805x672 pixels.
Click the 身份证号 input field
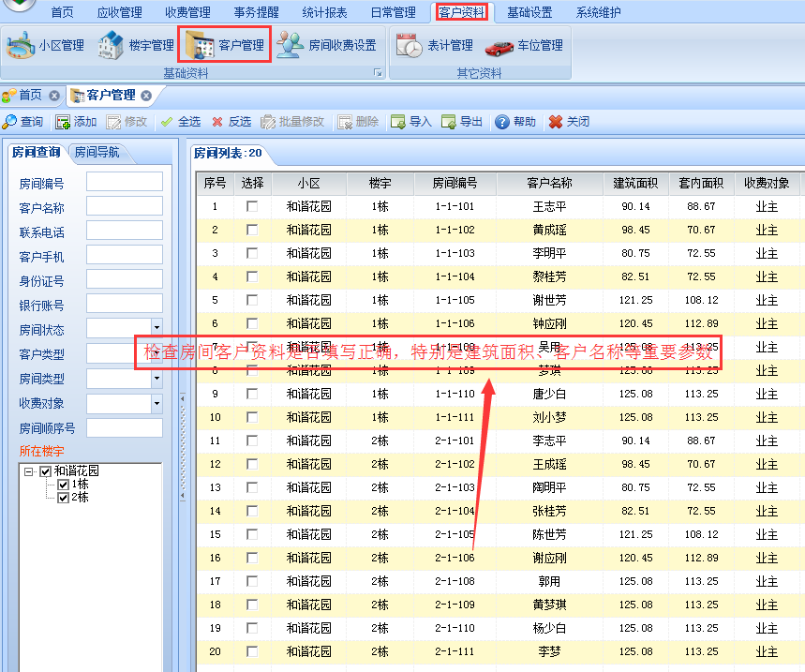[125, 279]
